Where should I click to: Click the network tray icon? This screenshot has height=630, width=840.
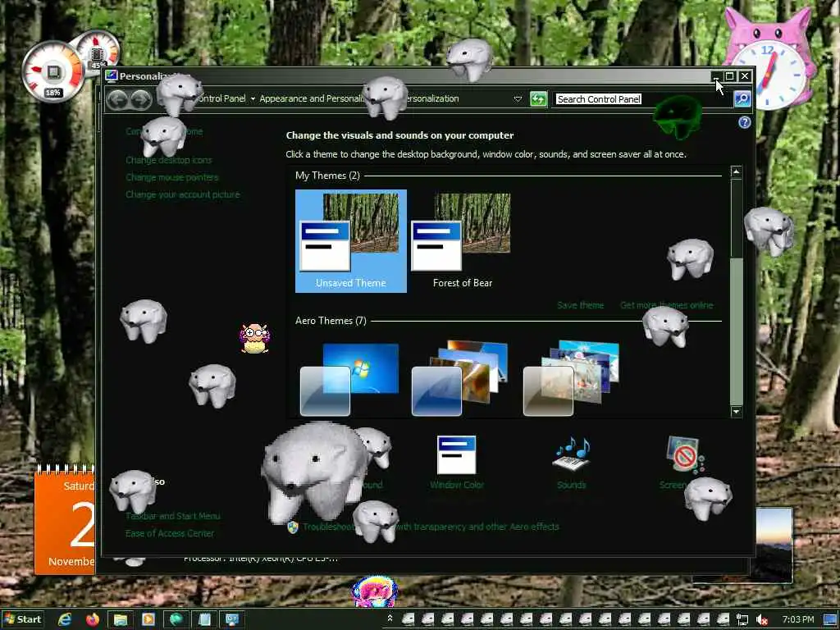tap(742, 620)
